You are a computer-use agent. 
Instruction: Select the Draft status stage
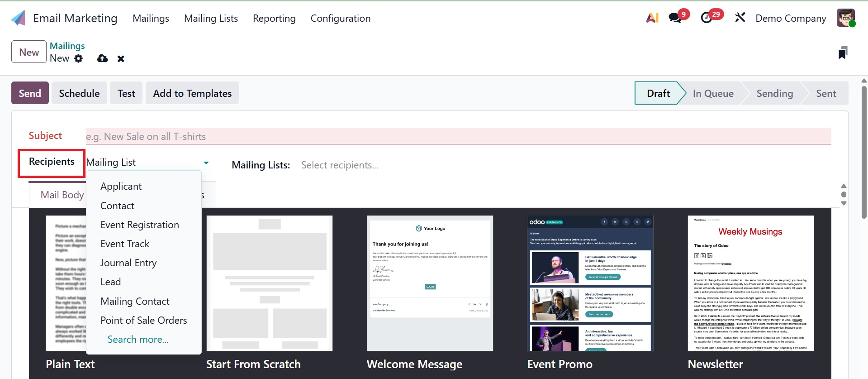click(x=658, y=93)
